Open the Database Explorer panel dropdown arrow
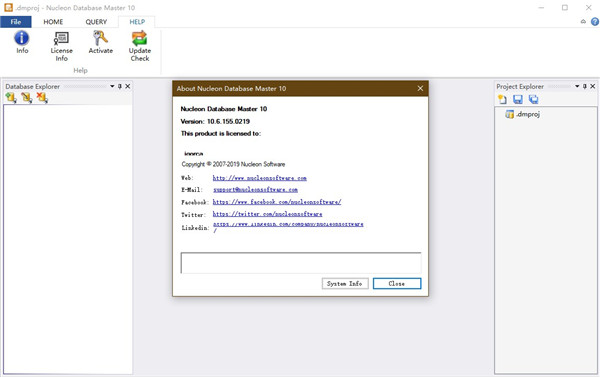600x377 pixels. (x=112, y=86)
